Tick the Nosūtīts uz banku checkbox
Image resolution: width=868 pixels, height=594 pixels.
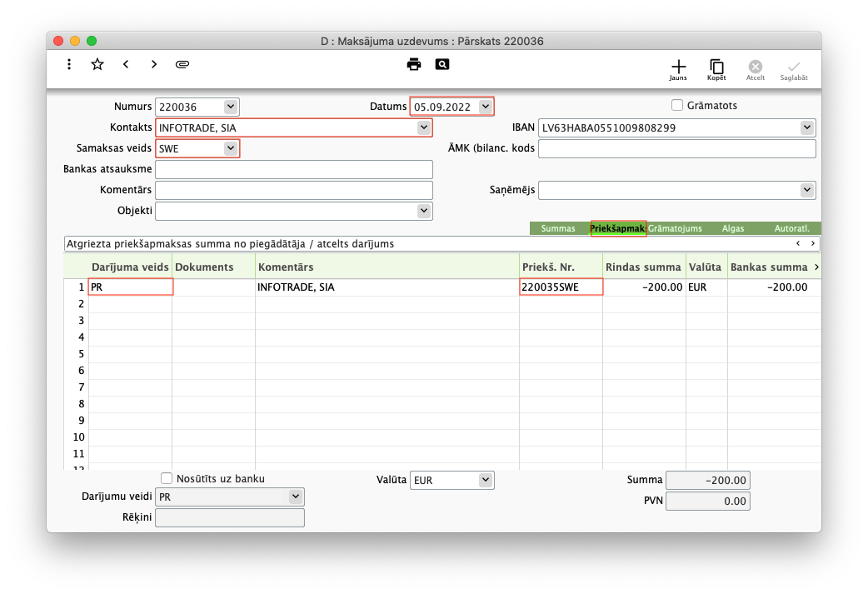[167, 478]
